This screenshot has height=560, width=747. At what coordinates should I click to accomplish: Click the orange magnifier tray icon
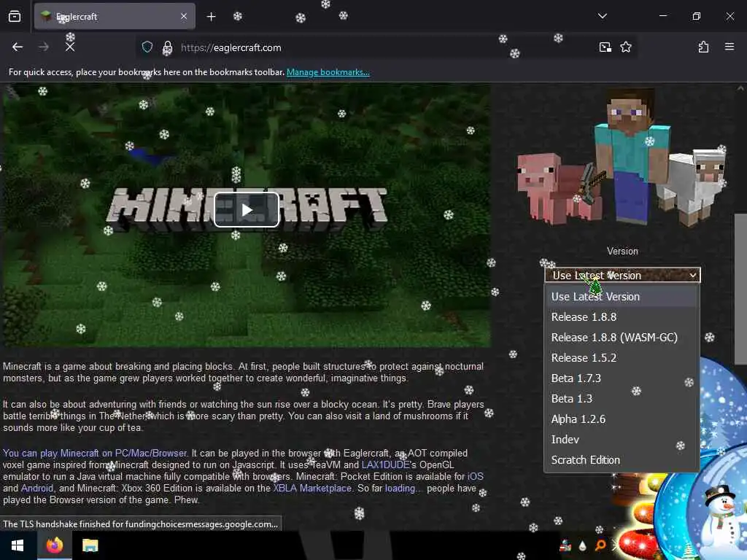coord(600,545)
